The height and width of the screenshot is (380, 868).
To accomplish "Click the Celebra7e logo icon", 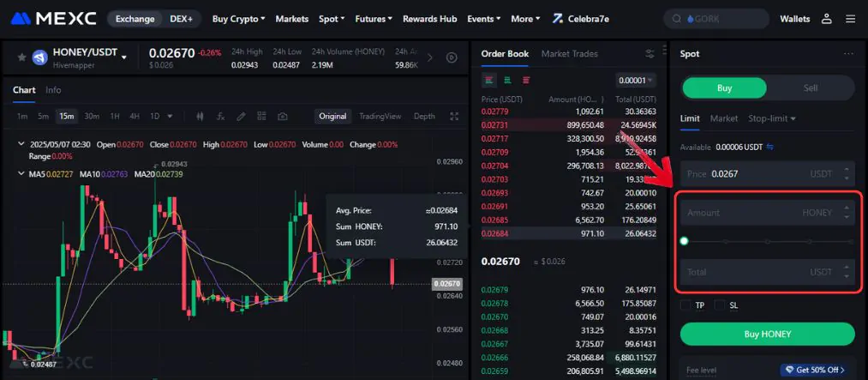I will [x=558, y=19].
